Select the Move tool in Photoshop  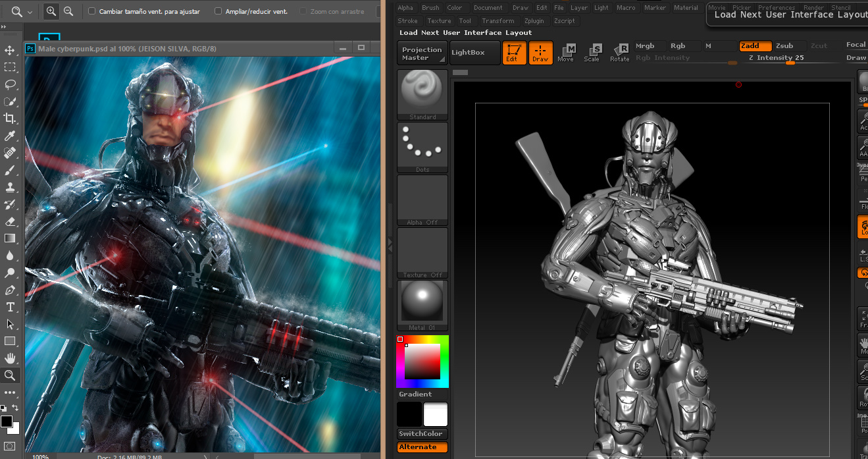coord(10,50)
